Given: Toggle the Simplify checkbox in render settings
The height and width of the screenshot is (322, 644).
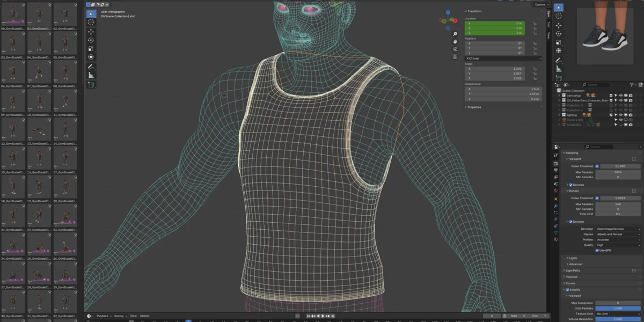Looking at the screenshot, I should (x=567, y=289).
